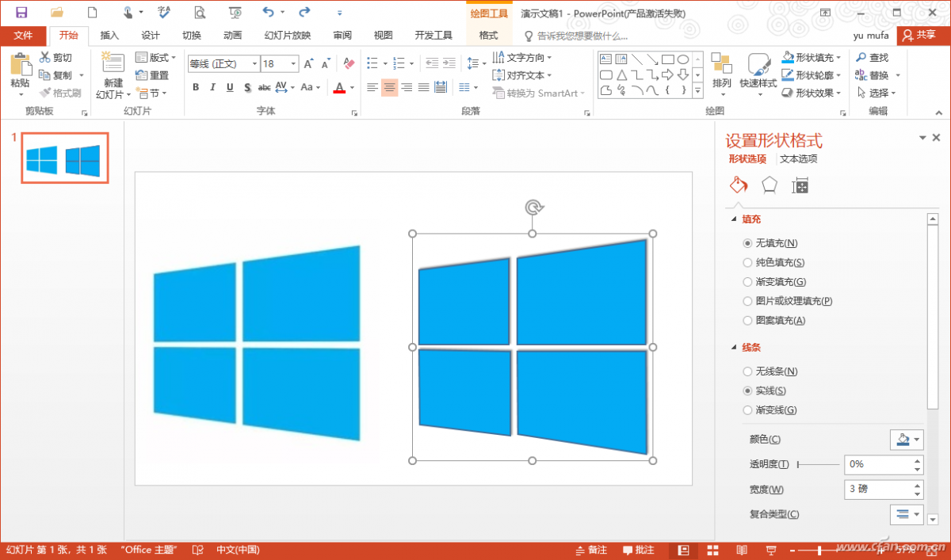Open the 文件 File tab
Screen dimensions: 951x560
24,36
